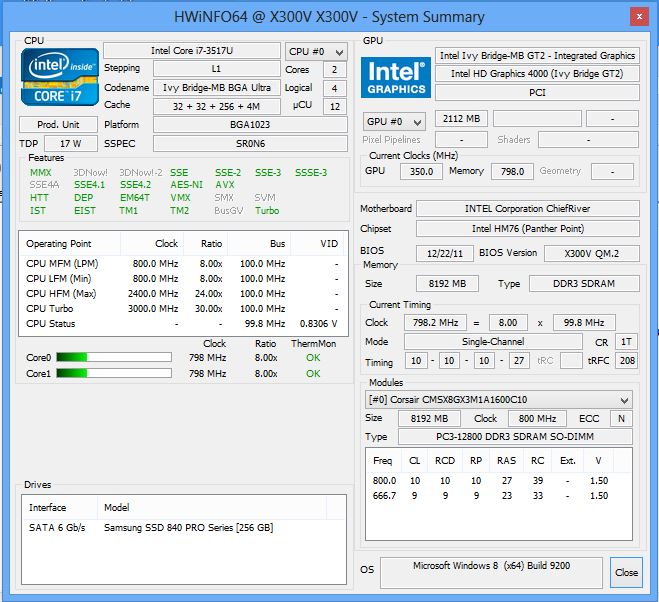Image resolution: width=659 pixels, height=602 pixels.
Task: Click the memory Size 8192 MB field
Action: [x=447, y=284]
